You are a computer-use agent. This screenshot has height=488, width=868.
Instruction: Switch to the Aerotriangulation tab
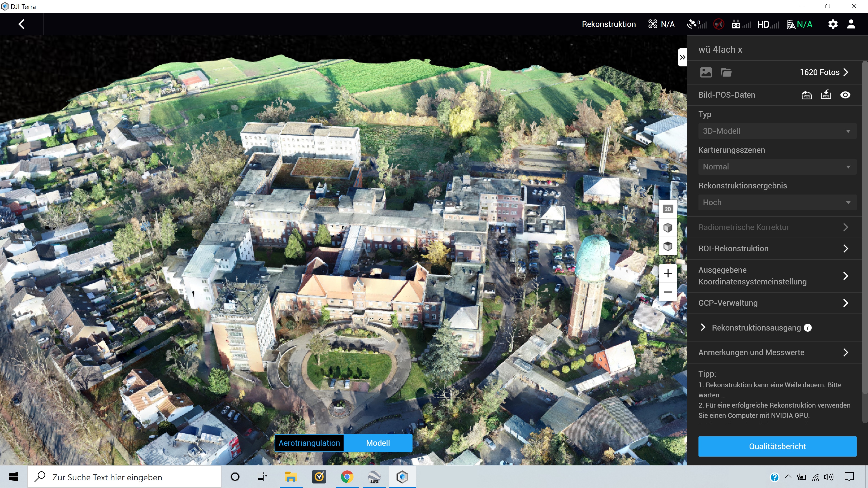[309, 443]
